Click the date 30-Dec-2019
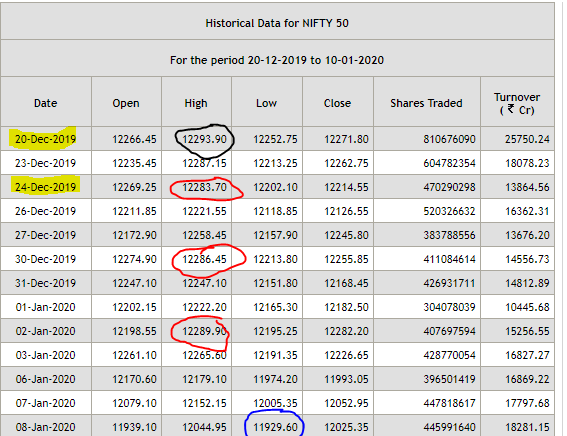The height and width of the screenshot is (436, 567). 46,259
